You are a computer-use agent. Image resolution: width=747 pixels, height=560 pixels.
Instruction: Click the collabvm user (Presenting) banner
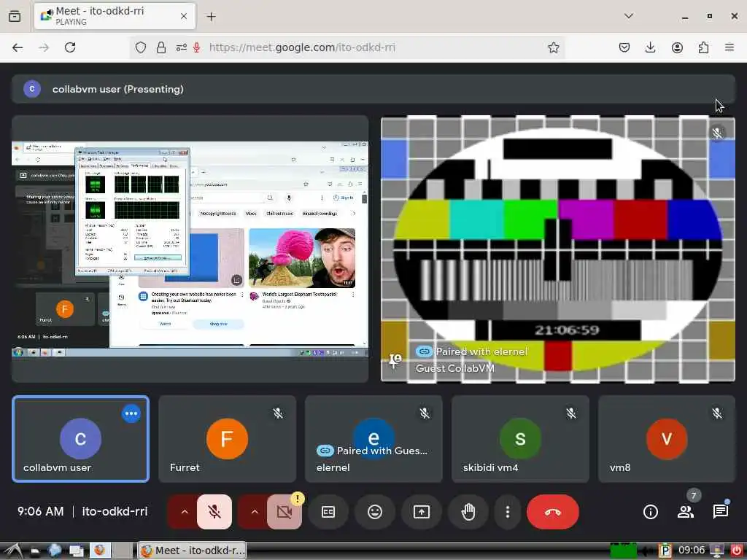click(373, 89)
